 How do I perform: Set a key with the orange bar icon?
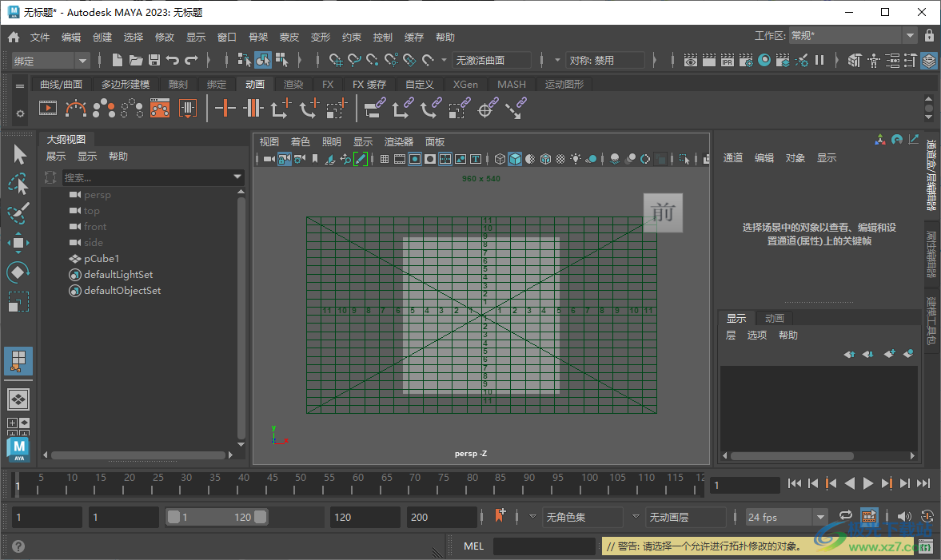[x=225, y=109]
